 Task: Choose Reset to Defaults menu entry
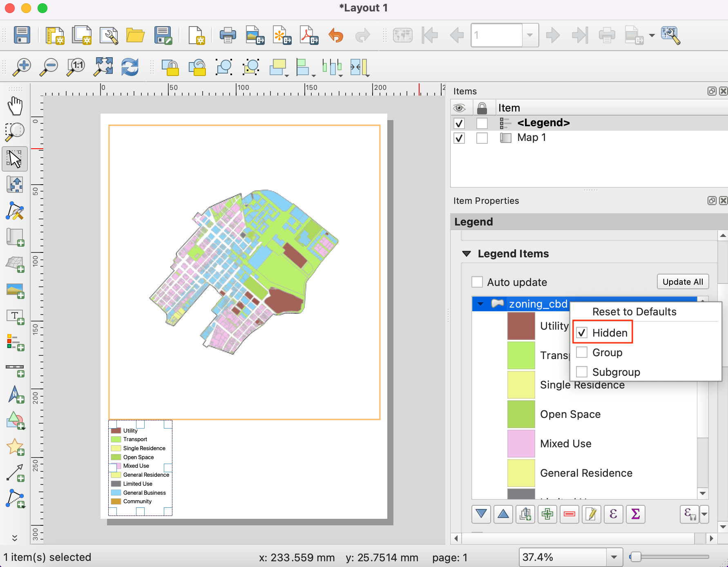(634, 312)
